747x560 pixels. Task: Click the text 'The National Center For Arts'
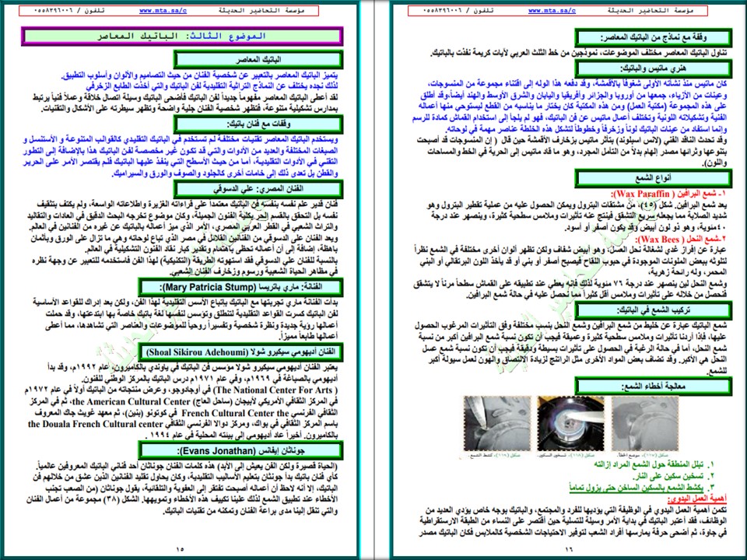click(x=275, y=390)
